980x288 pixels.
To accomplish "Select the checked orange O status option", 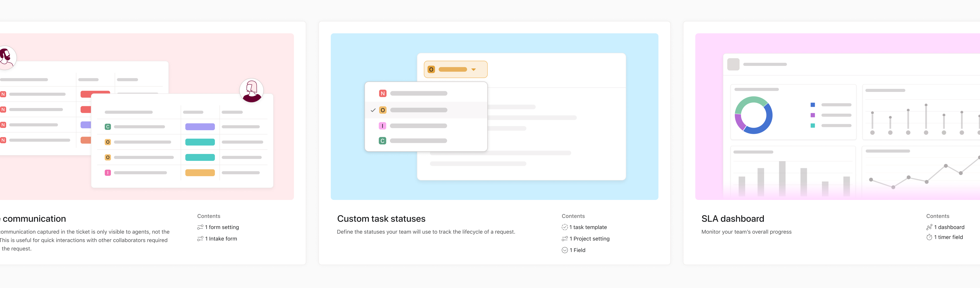I will tap(419, 110).
